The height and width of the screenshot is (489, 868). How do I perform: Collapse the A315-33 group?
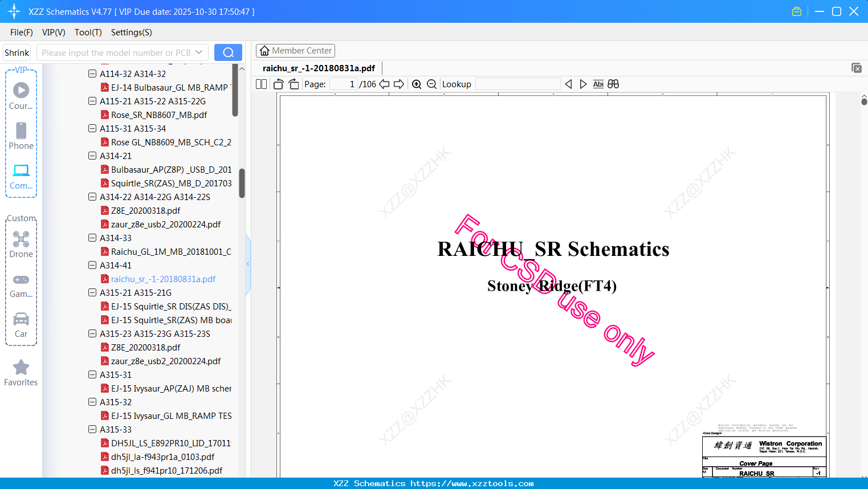point(92,429)
